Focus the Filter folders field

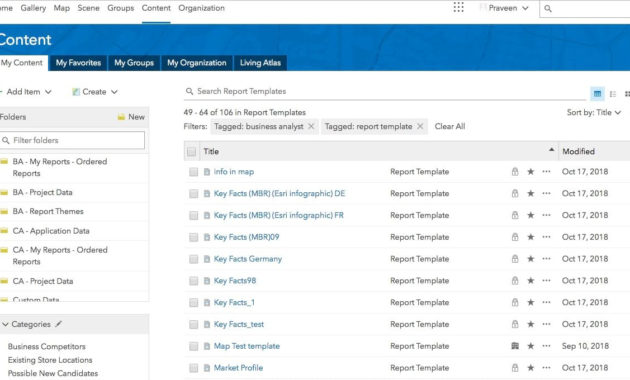[x=73, y=140]
